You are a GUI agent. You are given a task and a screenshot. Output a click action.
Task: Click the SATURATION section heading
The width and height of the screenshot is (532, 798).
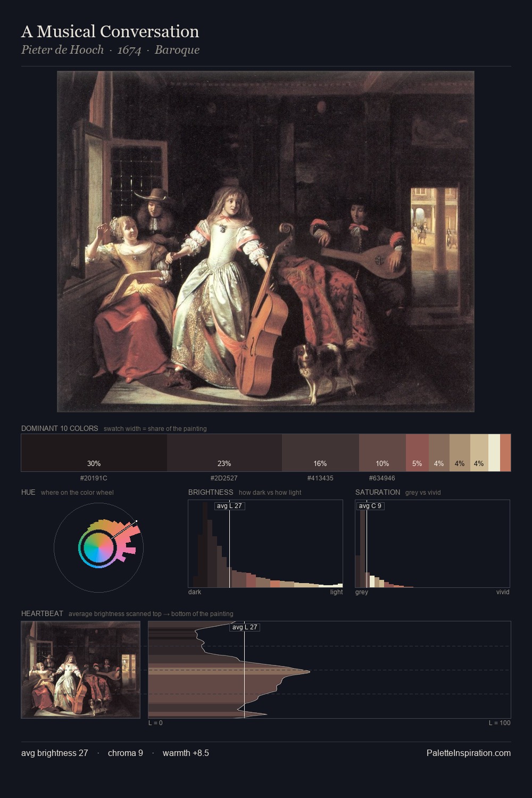click(378, 492)
